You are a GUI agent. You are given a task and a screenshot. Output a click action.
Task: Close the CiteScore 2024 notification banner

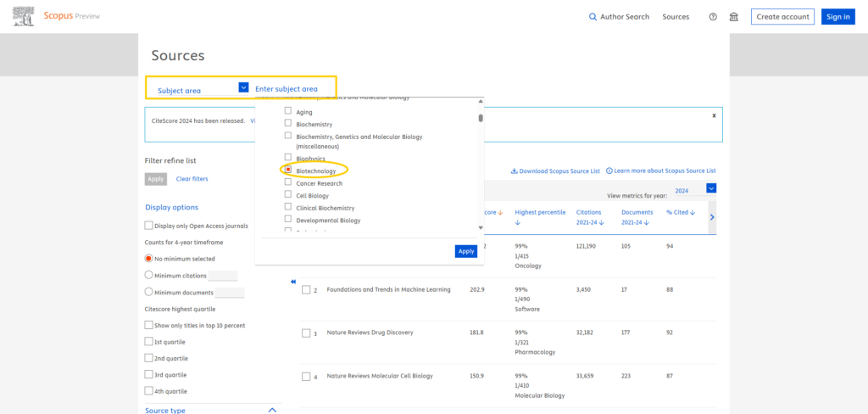[714, 115]
